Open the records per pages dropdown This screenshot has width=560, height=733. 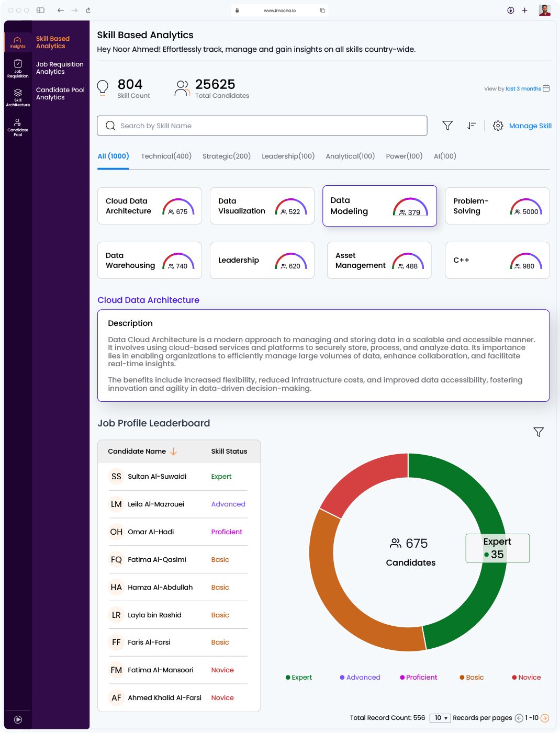(440, 718)
